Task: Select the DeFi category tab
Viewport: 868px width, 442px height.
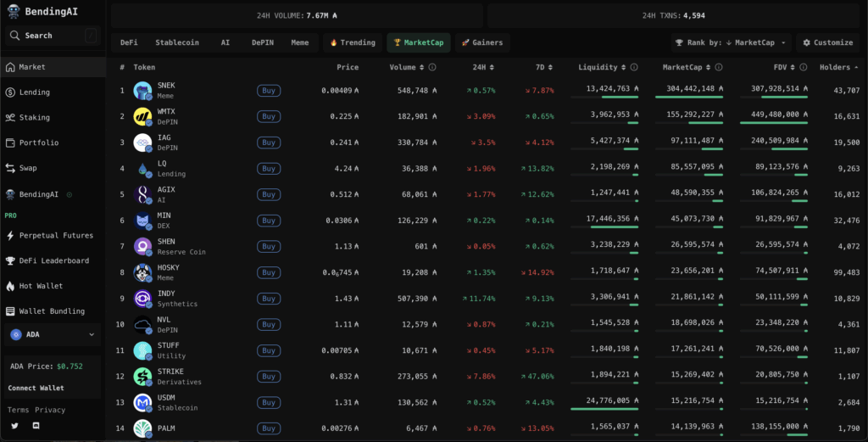Action: (x=129, y=42)
